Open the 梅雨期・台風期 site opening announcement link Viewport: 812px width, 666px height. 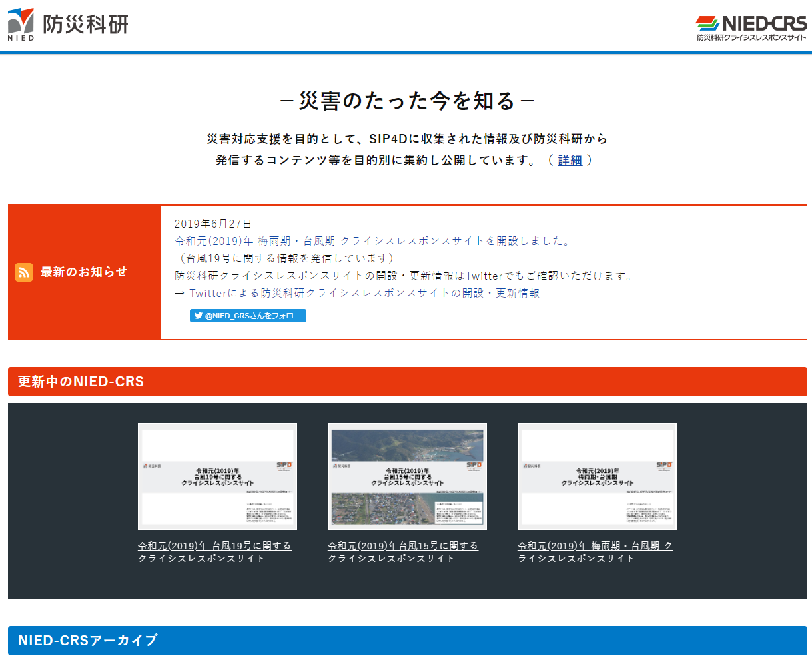[373, 241]
